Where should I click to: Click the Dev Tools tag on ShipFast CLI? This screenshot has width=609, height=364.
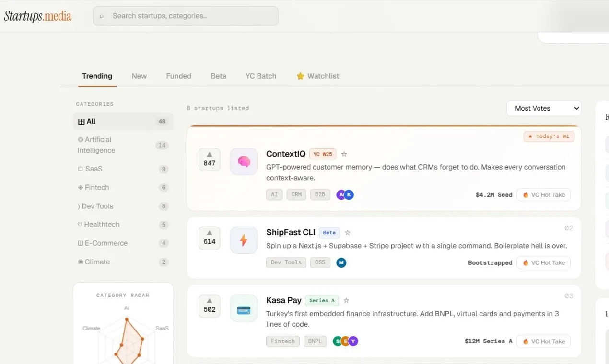click(286, 262)
